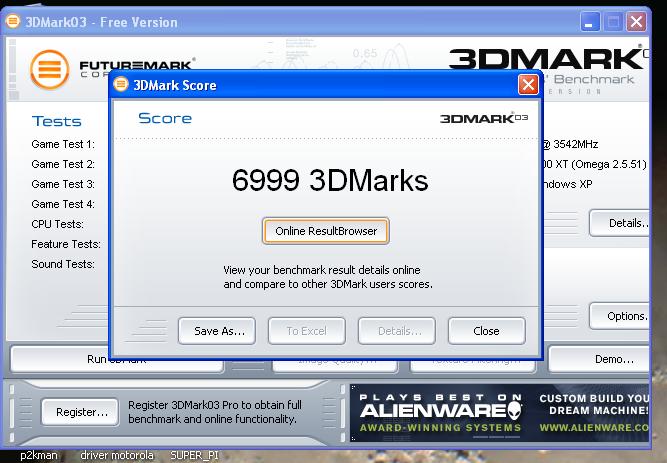This screenshot has height=463, width=667.
Task: Open Demo in the main window
Action: [599, 360]
